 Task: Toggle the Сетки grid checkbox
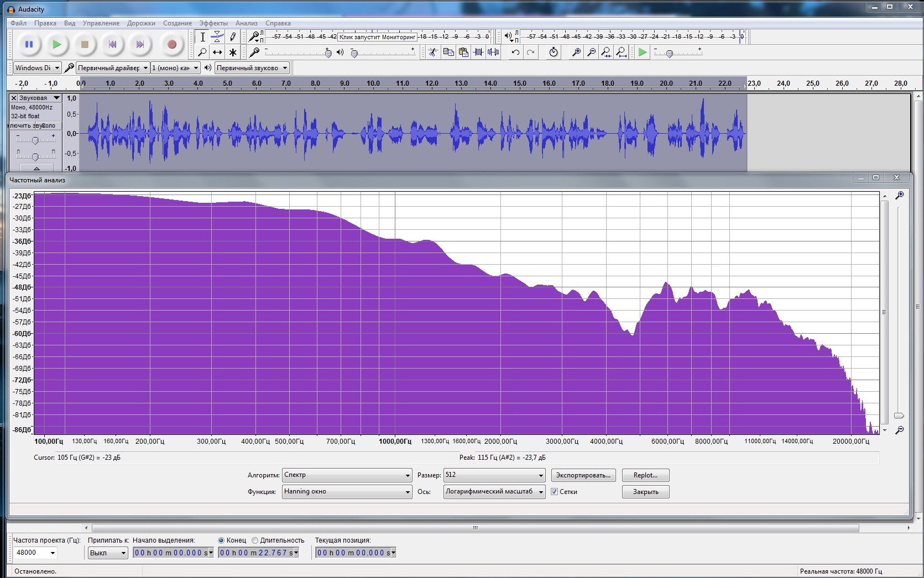coord(554,492)
